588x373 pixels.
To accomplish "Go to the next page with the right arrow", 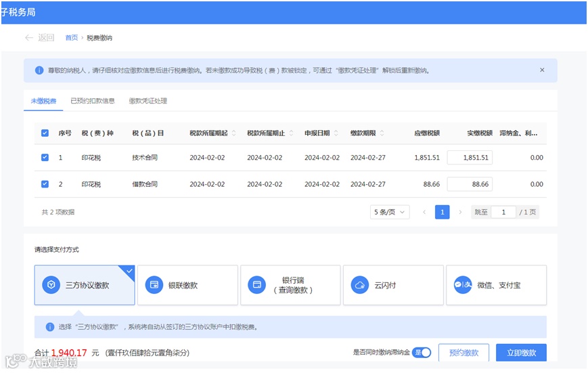I will click(460, 212).
